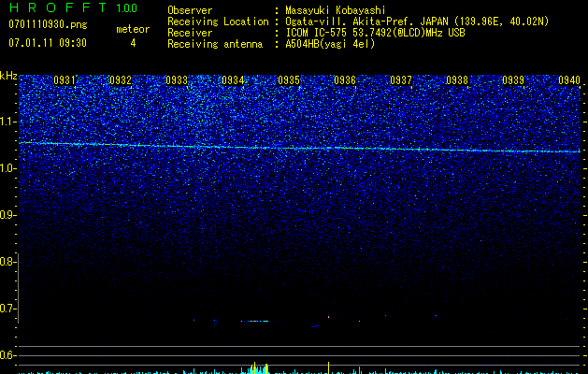Click the 0936 time marker
The width and height of the screenshot is (588, 374).
(345, 80)
